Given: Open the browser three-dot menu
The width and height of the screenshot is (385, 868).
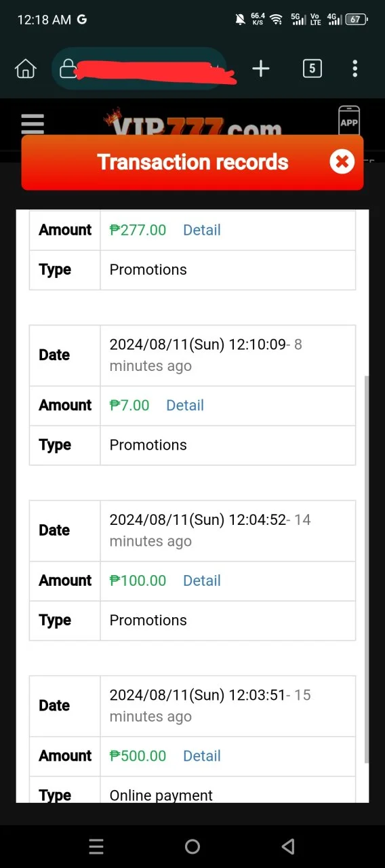Looking at the screenshot, I should (354, 68).
